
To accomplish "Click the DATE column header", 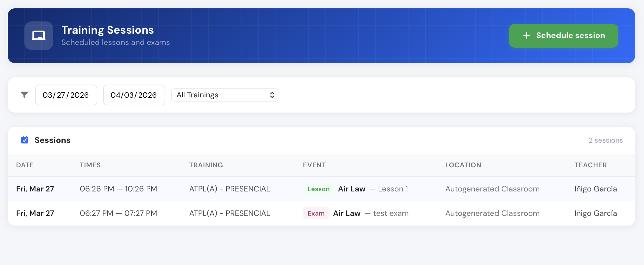I will coord(25,165).
